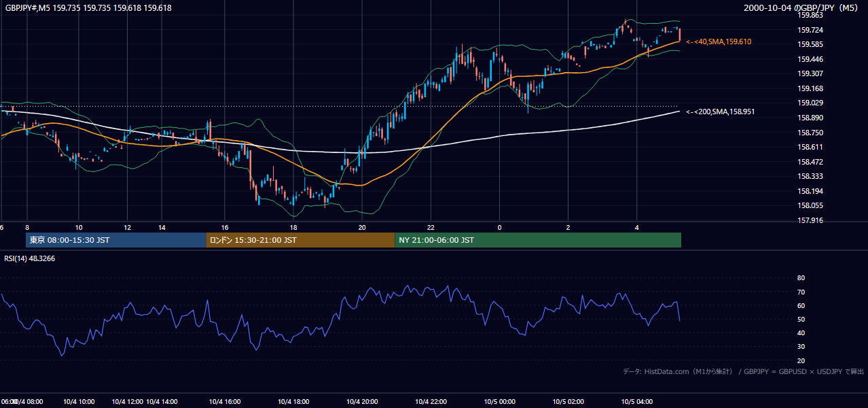868x408 pixels.
Task: Click hour label 0 on price chart axis
Action: 499,227
